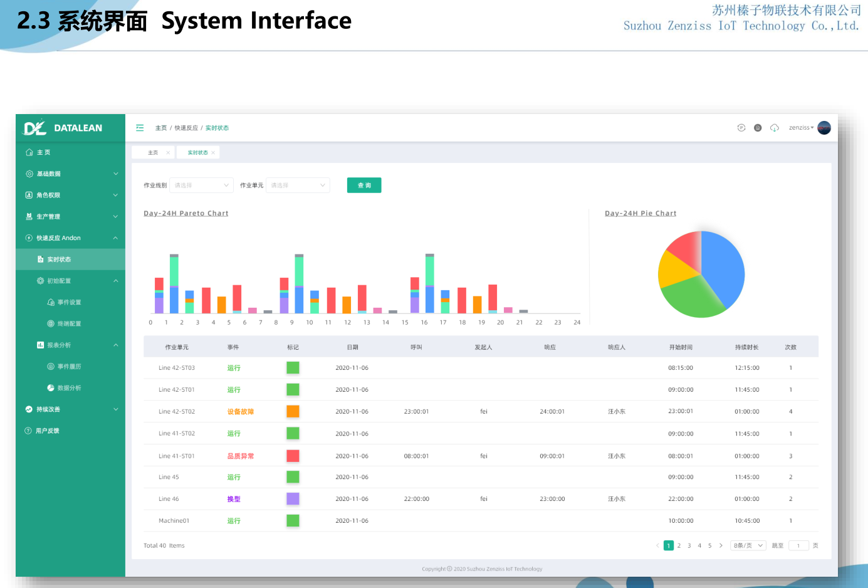Click the 数据分析 pie icon

[x=51, y=388]
